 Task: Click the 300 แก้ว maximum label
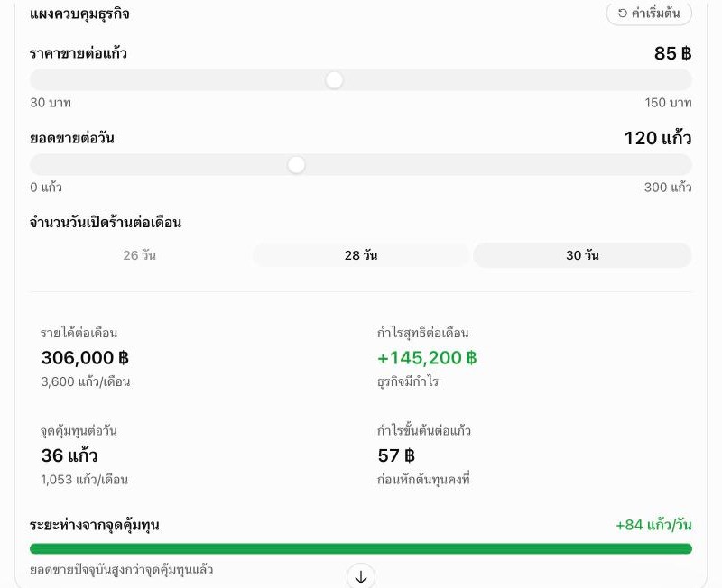pos(668,188)
